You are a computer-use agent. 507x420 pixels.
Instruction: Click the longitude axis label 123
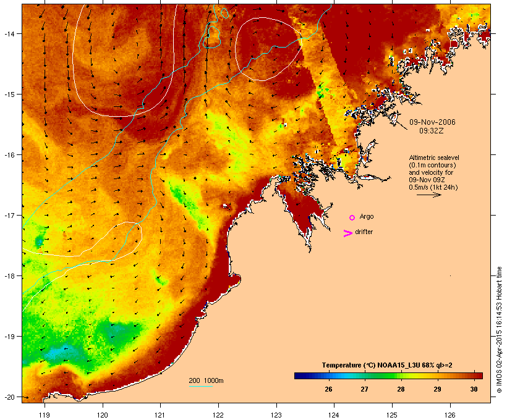[x=276, y=415]
